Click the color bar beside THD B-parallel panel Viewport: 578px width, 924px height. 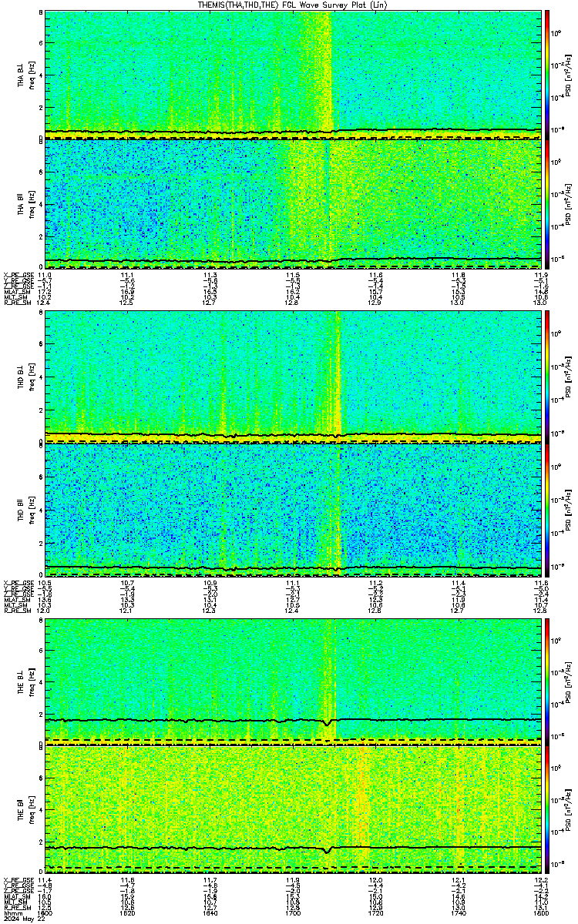point(547,508)
